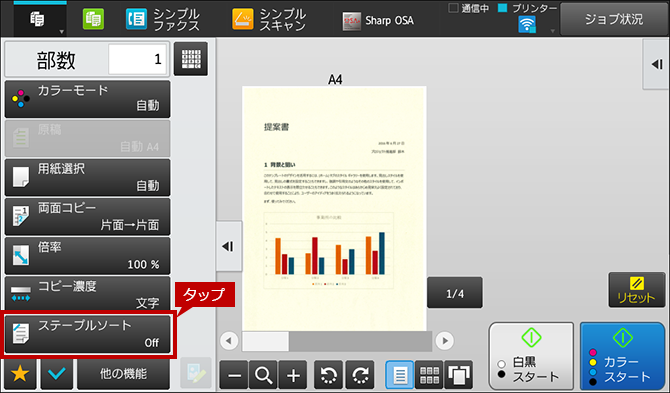
Task: Tap Job Status (ジョブ状況) button
Action: click(x=614, y=19)
